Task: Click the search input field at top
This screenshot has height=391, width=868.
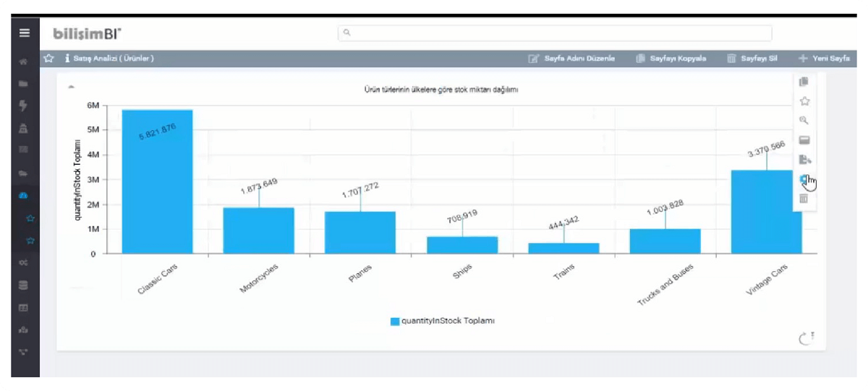Action: tap(554, 33)
